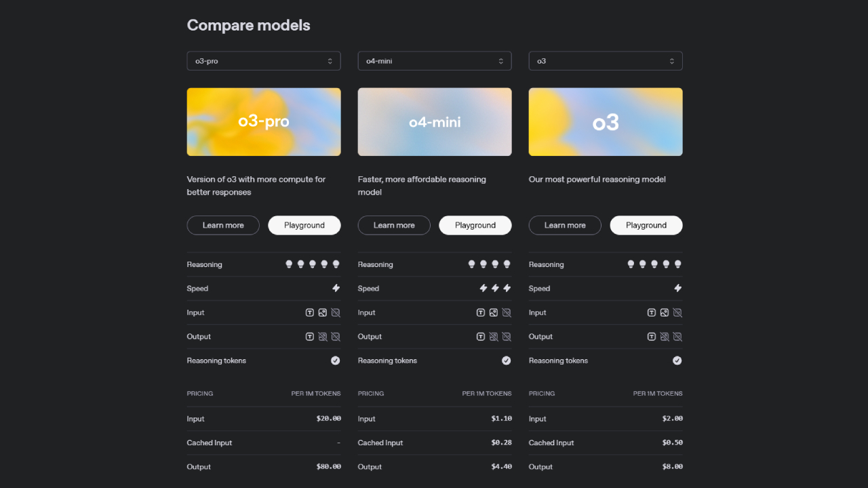868x488 pixels.
Task: Click Learn more under o4-mini
Action: click(394, 225)
